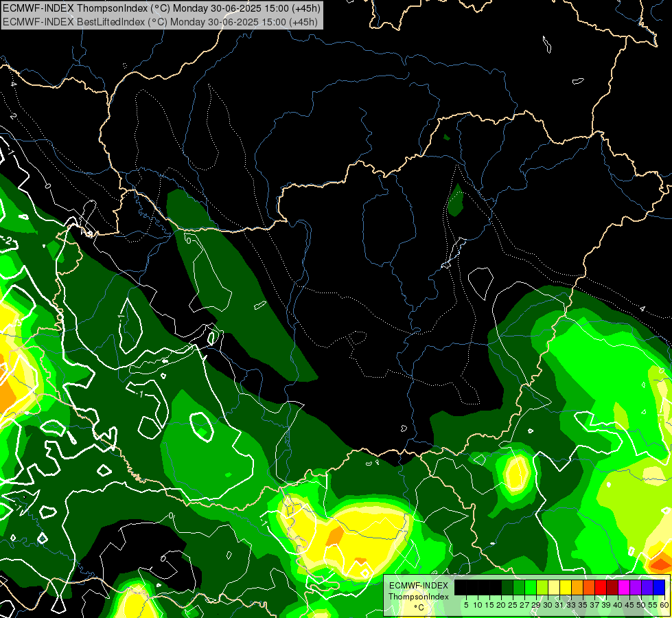This screenshot has width=672, height=618.
Task: Select the blue 55-60 legend swatch
Action: [659, 587]
